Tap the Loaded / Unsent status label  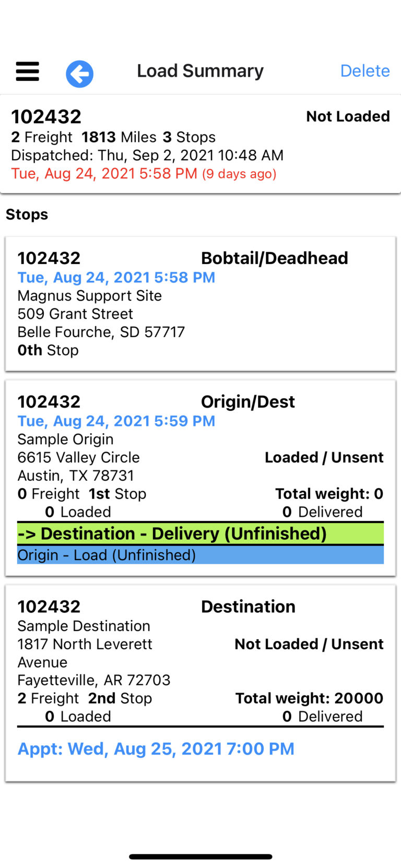[324, 458]
